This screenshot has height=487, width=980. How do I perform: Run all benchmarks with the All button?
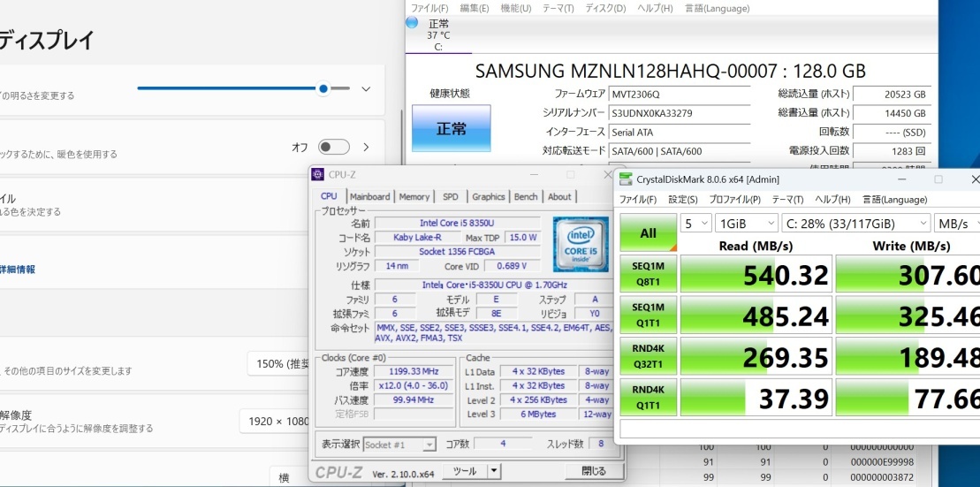click(x=648, y=232)
